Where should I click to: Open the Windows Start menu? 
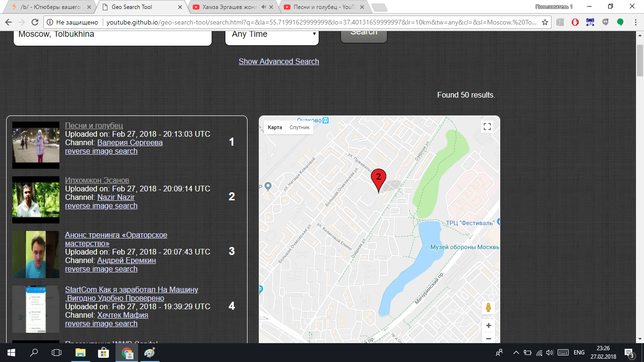tap(11, 353)
